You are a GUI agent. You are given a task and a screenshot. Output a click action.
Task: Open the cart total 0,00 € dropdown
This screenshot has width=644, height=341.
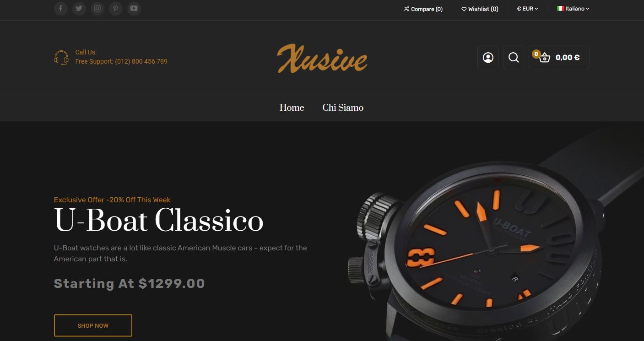(x=568, y=58)
